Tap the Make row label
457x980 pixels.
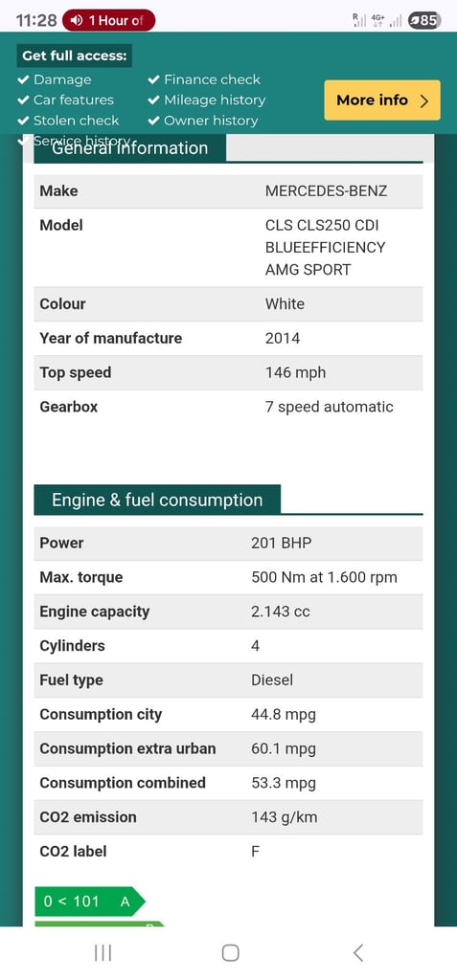click(58, 190)
